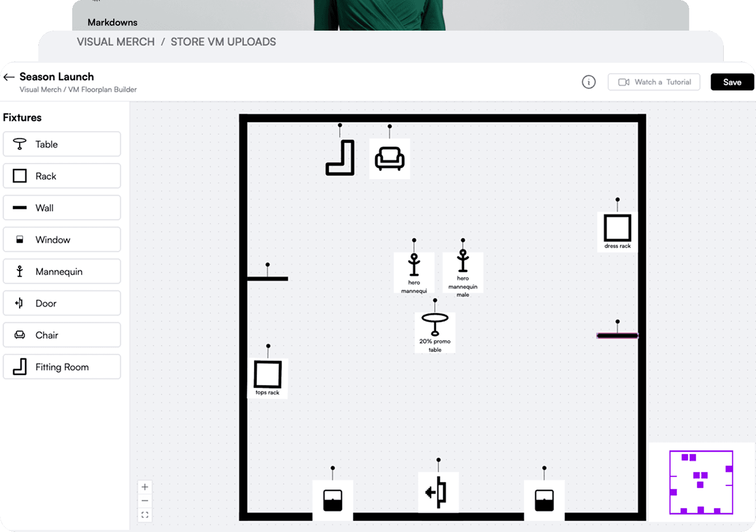This screenshot has height=532, width=756.
Task: Click the zoom out minus button
Action: [145, 501]
